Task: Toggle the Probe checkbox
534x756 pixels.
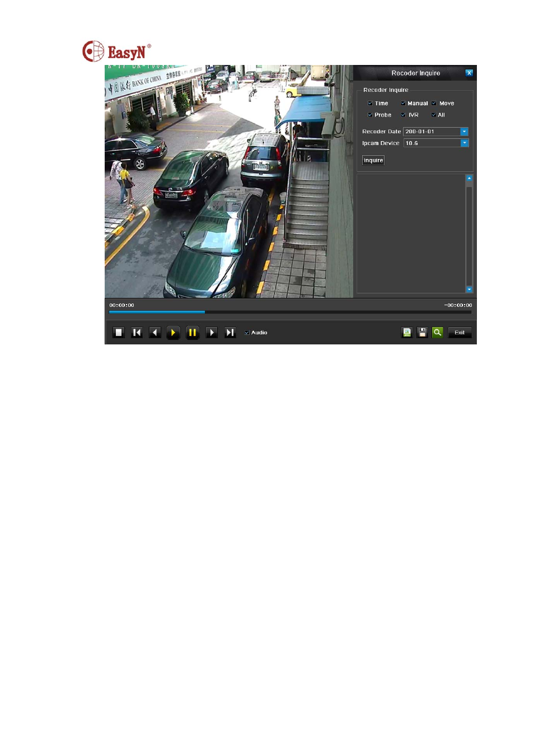Action: tap(370, 115)
